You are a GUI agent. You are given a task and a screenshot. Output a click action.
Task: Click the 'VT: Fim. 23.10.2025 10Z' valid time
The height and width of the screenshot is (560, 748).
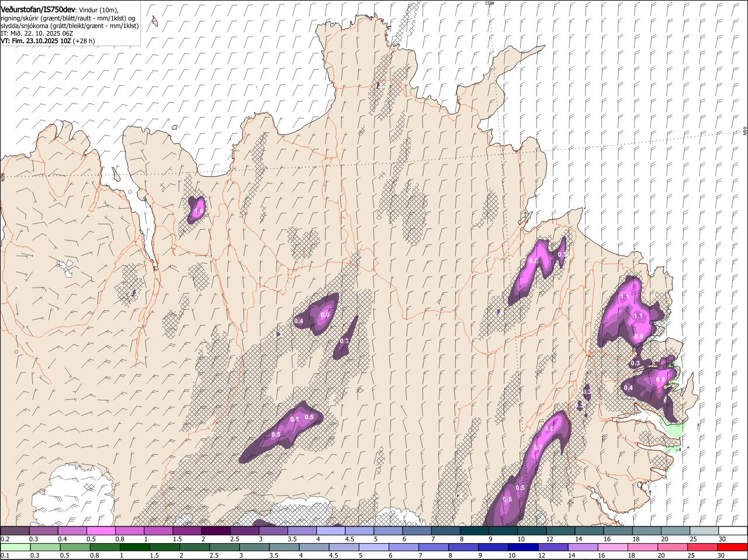36,41
